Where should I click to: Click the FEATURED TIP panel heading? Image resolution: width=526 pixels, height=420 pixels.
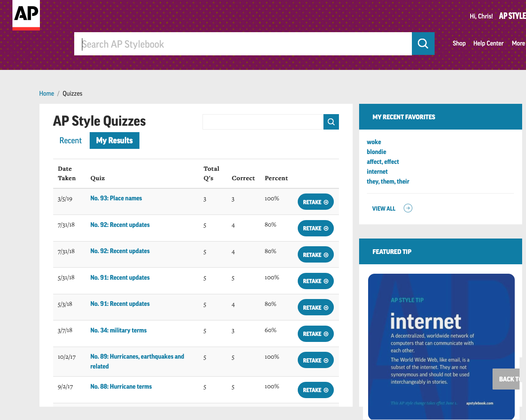(392, 251)
